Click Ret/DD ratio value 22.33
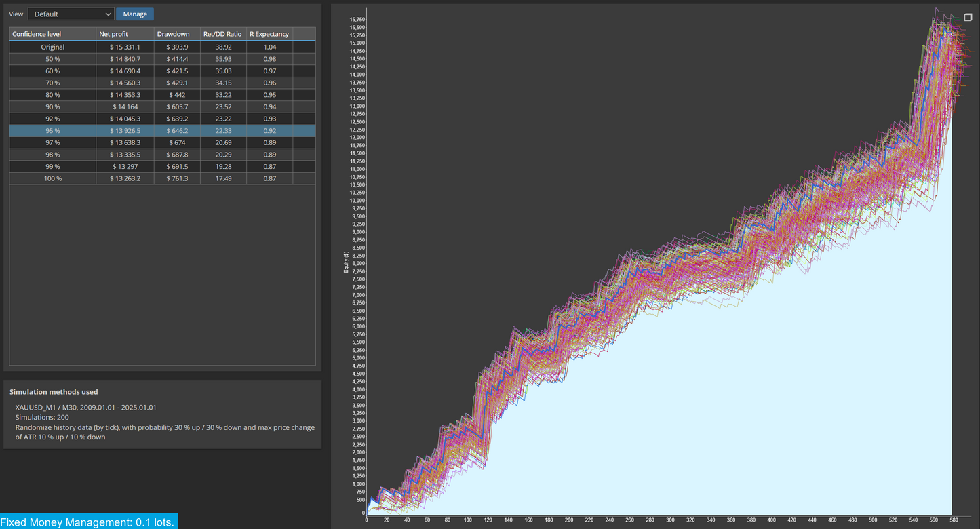 (x=223, y=131)
